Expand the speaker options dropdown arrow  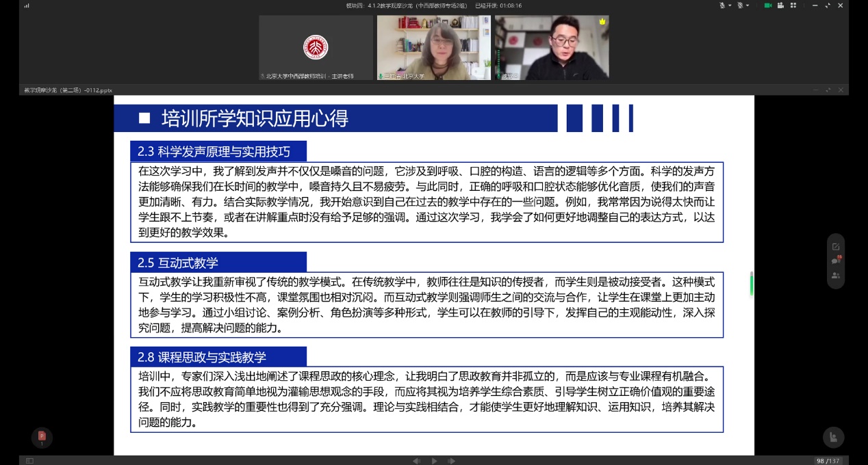tap(748, 5)
